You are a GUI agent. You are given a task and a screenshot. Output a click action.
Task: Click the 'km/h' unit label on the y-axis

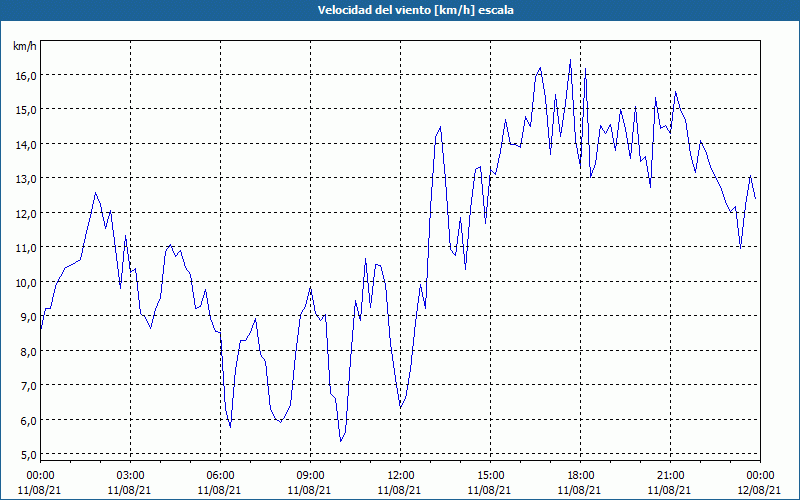24,46
